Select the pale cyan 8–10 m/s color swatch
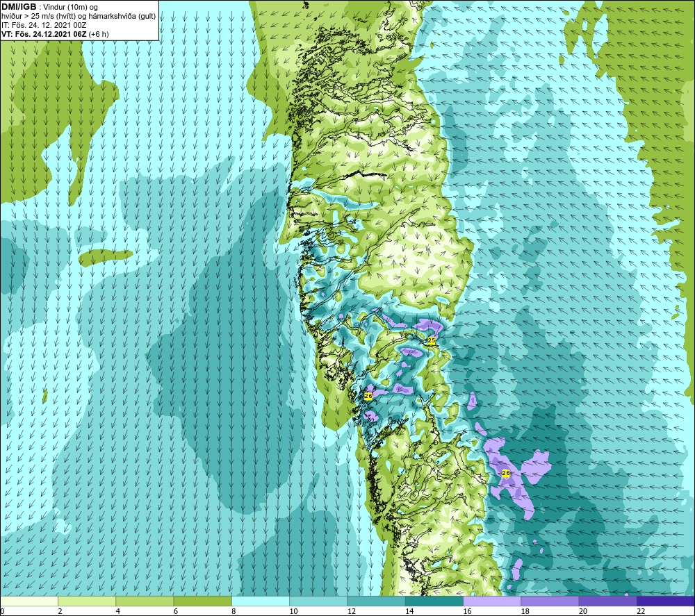Viewport: 695px width, 616px height. pos(261,601)
